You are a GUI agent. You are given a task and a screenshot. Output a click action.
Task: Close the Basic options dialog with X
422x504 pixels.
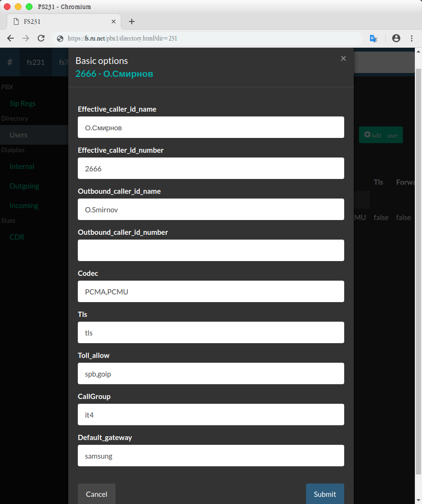343,58
